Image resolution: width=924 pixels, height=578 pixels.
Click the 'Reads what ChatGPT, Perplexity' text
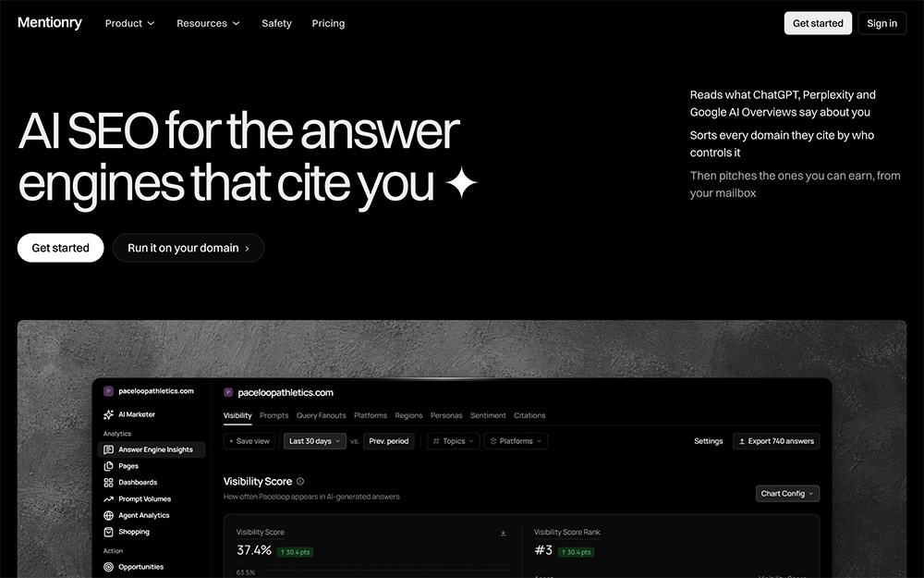783,104
